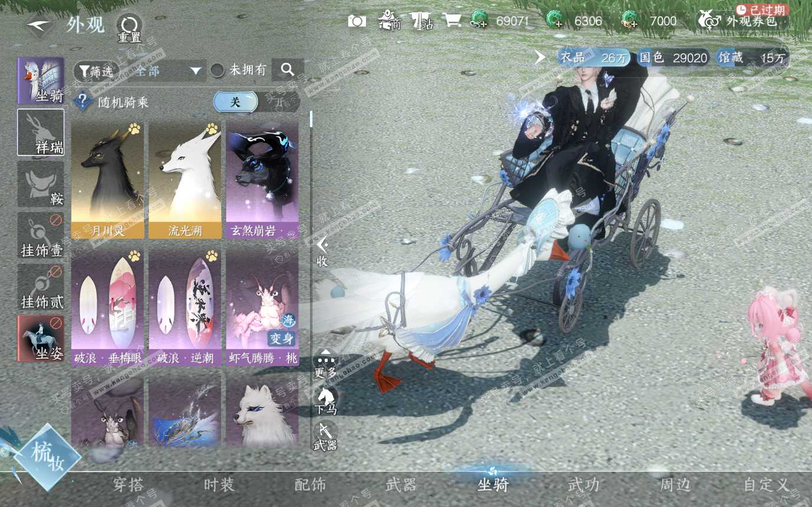The image size is (812, 507).
Task: View the 馆藏 15万 collection value
Action: tap(752, 58)
